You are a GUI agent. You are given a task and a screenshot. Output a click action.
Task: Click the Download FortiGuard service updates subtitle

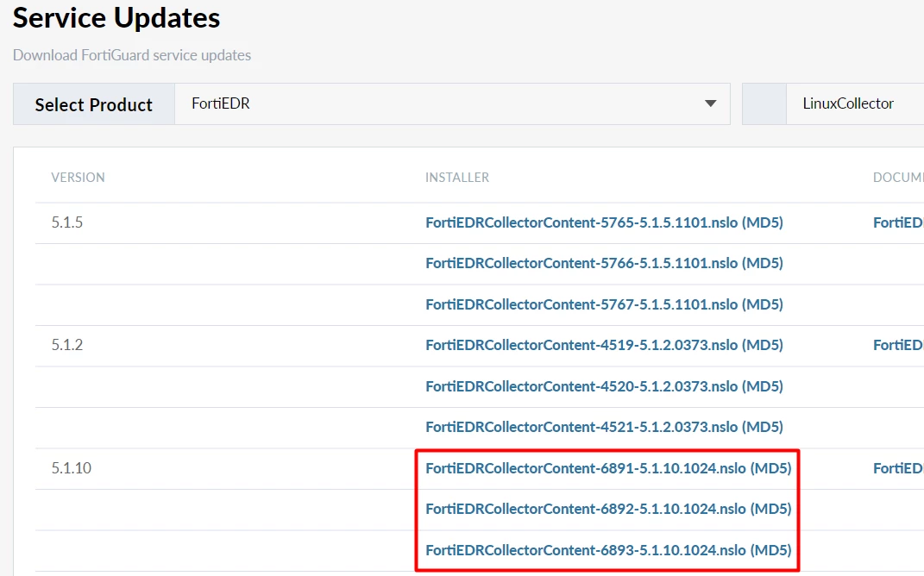[132, 55]
